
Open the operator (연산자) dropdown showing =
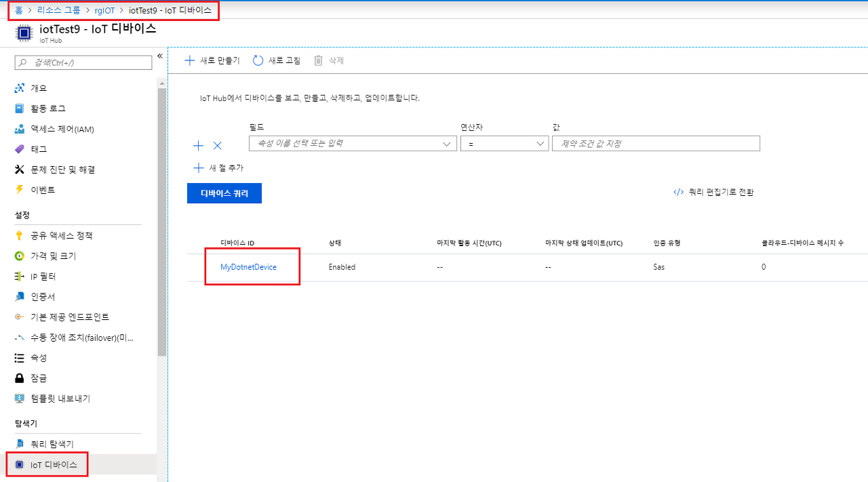point(505,144)
